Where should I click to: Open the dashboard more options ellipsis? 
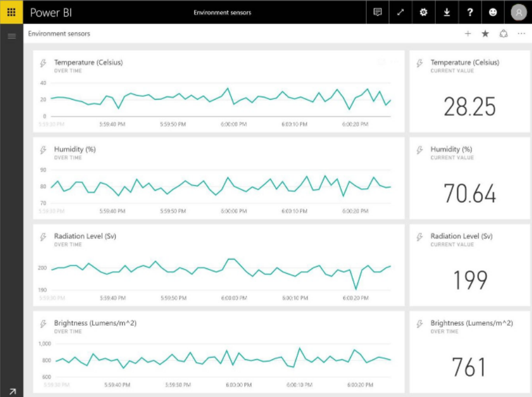pos(521,34)
